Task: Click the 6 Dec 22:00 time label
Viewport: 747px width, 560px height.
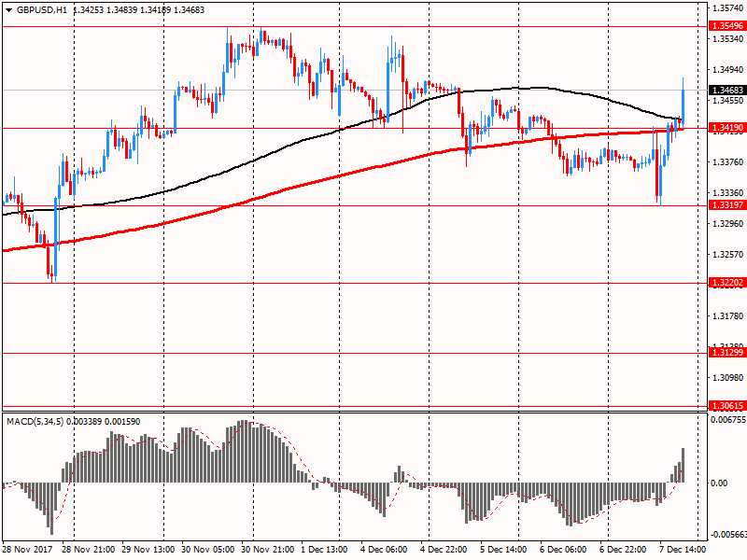Action: pos(623,550)
